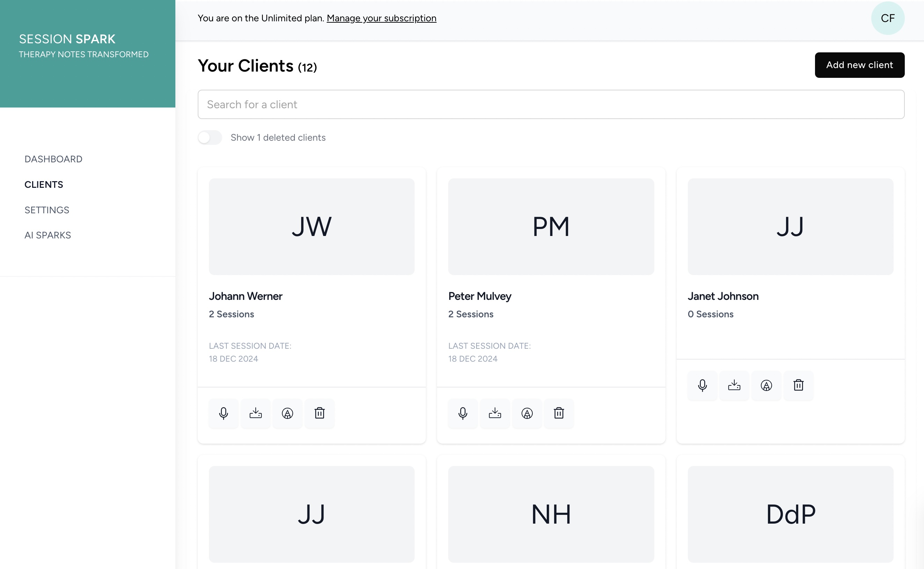Open the PM avatar thumbnail
Screen dimensions: 924x569
pos(551,227)
